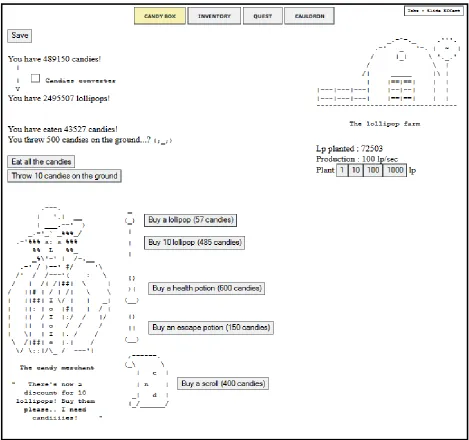Image resolution: width=469 pixels, height=440 pixels.
Task: Click the 'Candies converter' label
Action: pos(80,81)
